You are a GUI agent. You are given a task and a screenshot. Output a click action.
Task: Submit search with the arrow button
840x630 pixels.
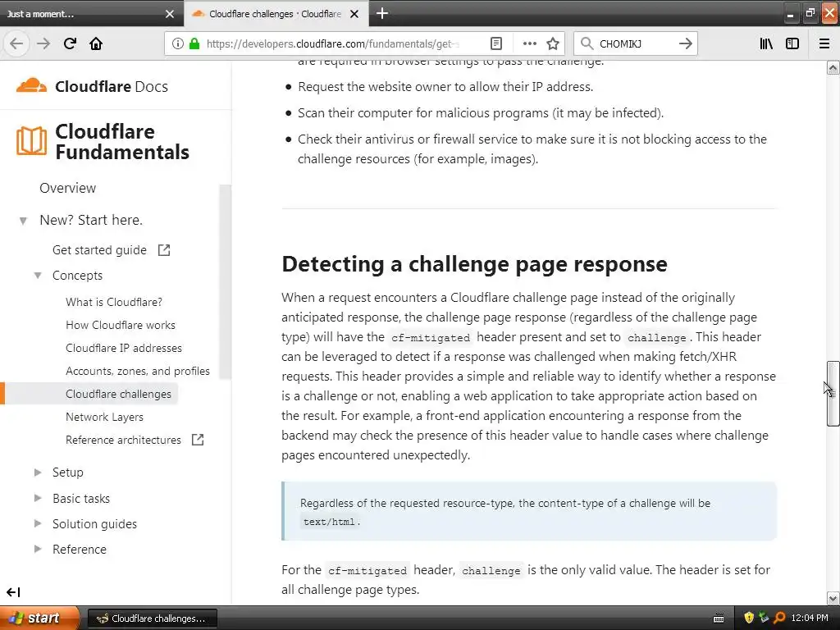click(x=685, y=43)
